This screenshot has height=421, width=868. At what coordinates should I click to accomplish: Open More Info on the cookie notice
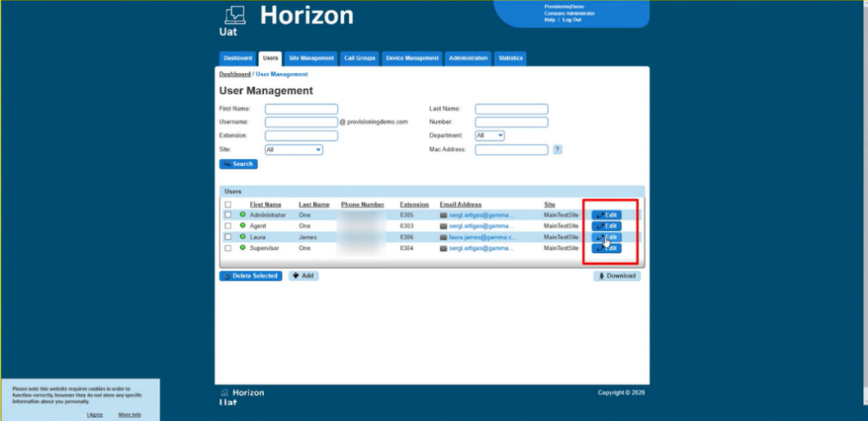click(x=130, y=414)
